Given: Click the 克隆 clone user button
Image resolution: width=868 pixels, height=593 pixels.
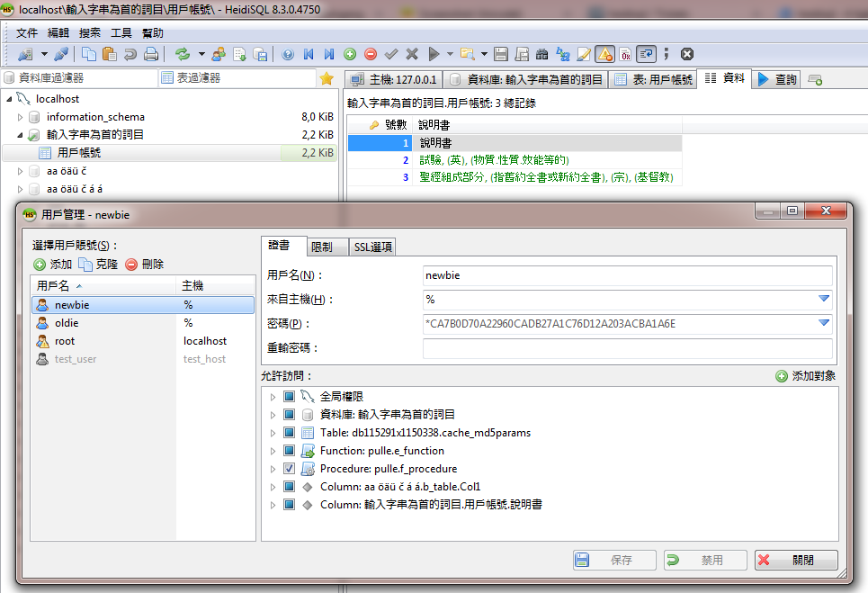Looking at the screenshot, I should (98, 265).
